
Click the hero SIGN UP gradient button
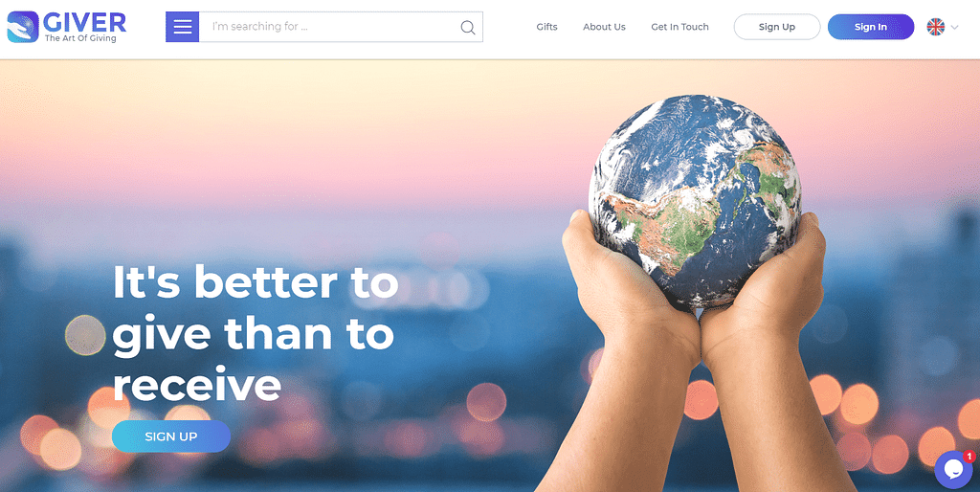(171, 436)
